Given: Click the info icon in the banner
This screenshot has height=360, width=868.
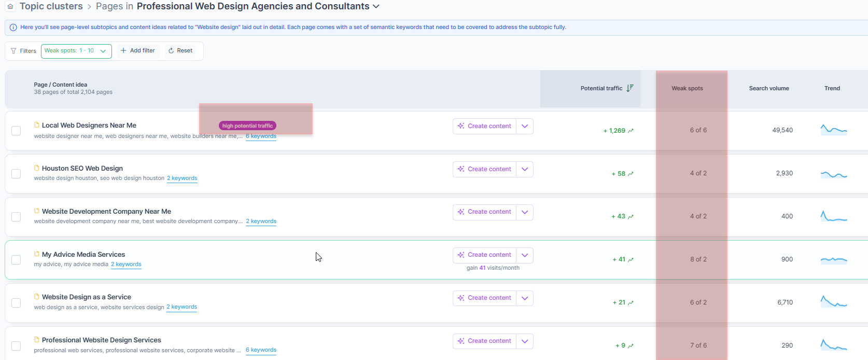Looking at the screenshot, I should pyautogui.click(x=13, y=27).
